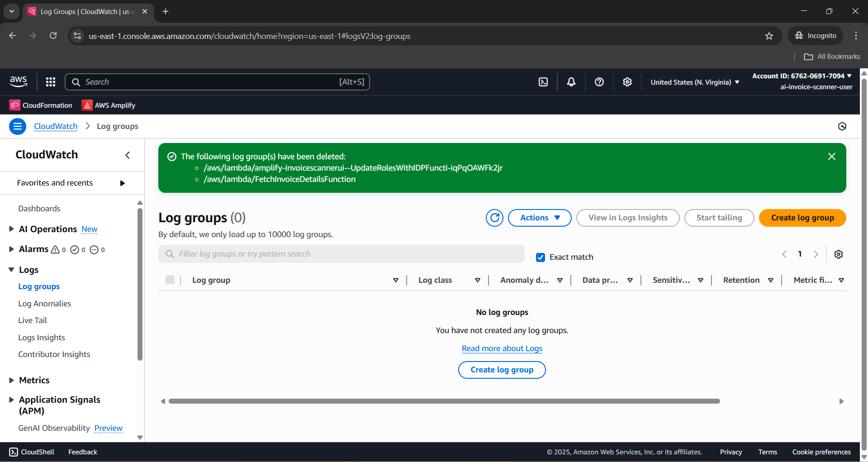Open account settings gear in top bar

(627, 82)
